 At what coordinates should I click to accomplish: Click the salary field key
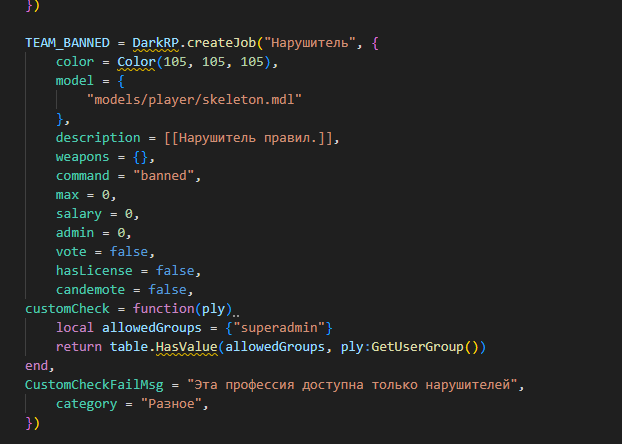[x=79, y=214]
